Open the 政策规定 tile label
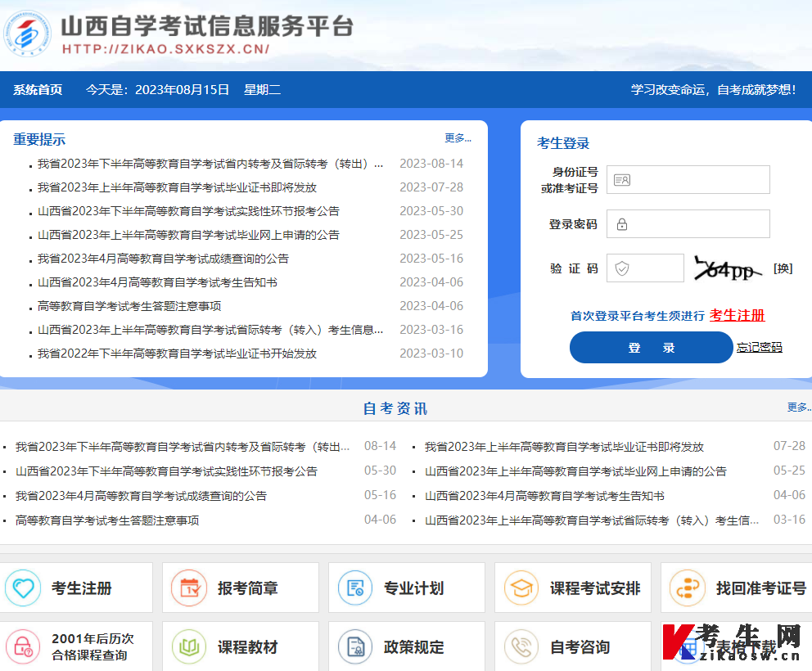 coord(413,646)
